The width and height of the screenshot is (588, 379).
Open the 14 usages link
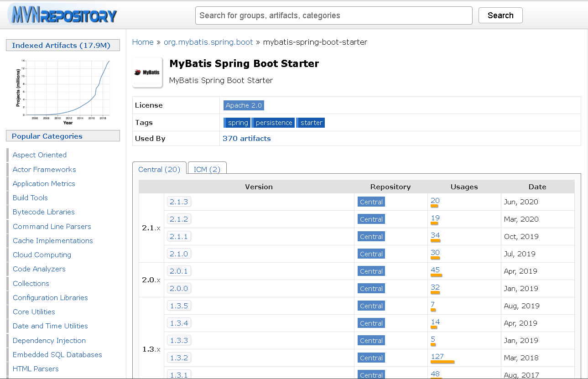435,322
